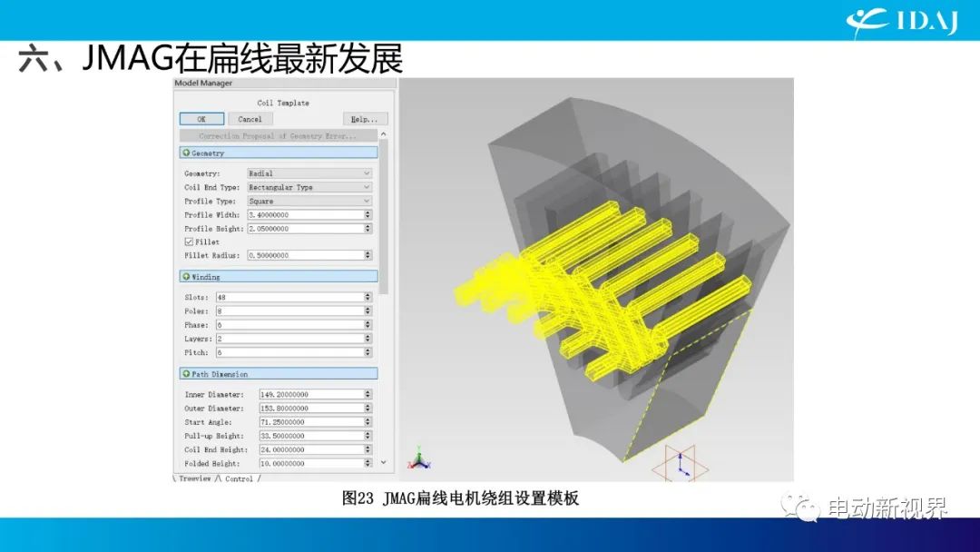Click the vertical scrollbar thumb in Coil Template
Viewport: 980px width, 552px height.
[383, 216]
